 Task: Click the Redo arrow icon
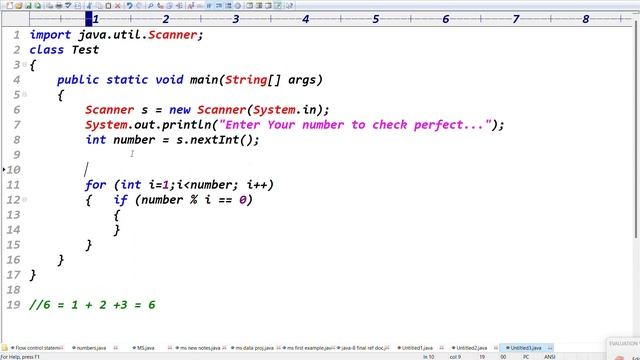[139, 6]
